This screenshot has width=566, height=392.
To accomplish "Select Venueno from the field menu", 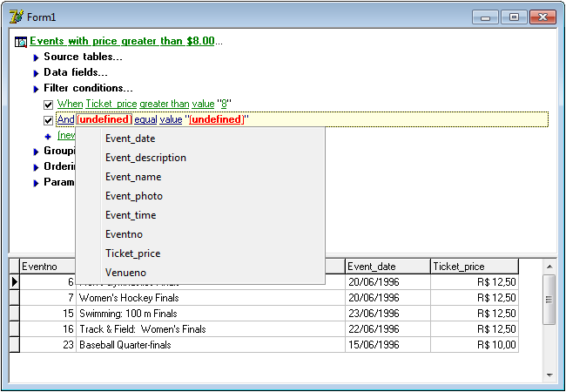I will coord(125,273).
